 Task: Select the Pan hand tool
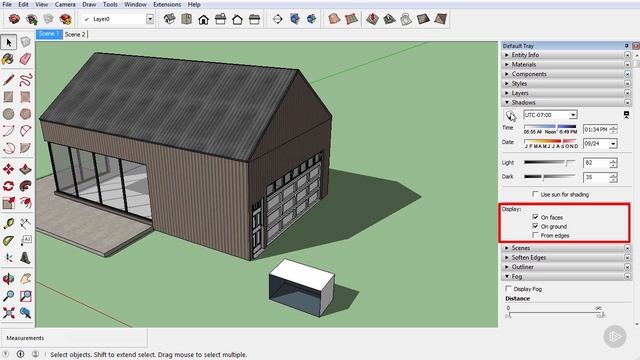(x=25, y=279)
